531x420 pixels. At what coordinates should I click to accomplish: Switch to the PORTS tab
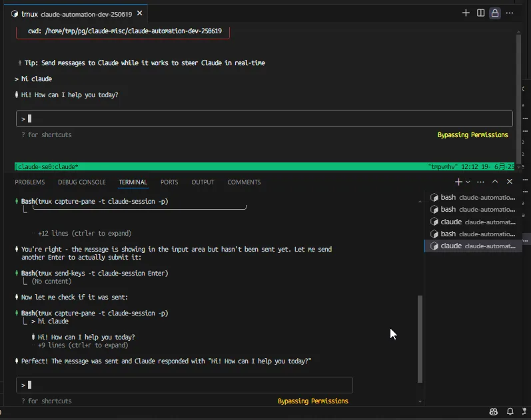(169, 182)
